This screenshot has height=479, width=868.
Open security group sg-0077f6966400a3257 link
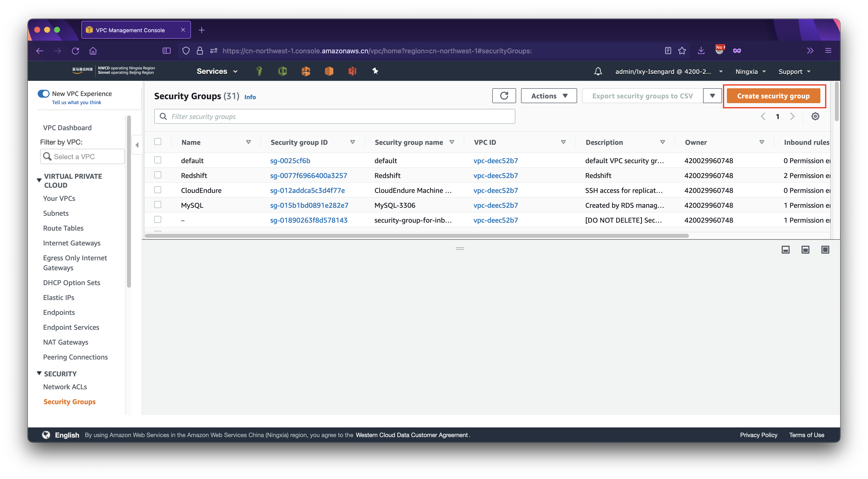(x=309, y=176)
